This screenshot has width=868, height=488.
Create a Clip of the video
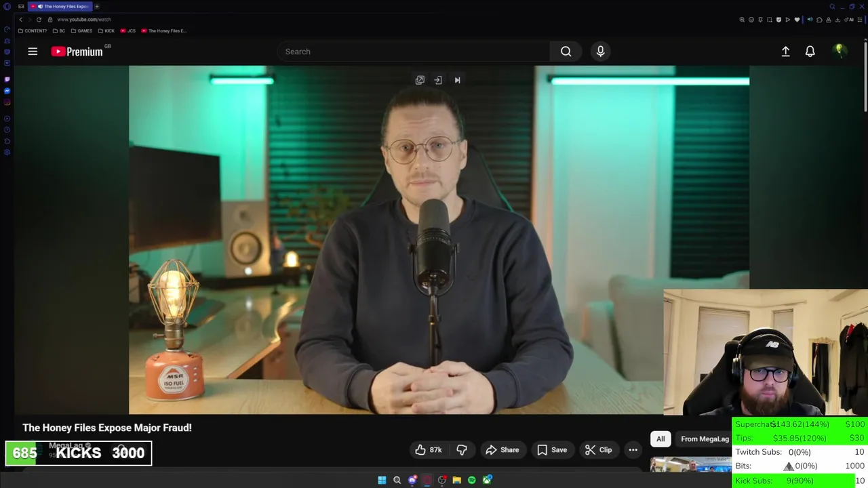[598, 450]
